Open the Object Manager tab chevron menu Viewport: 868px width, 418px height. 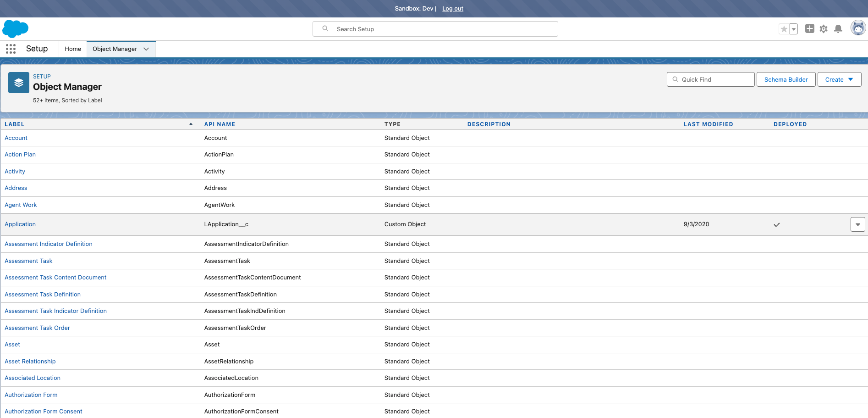click(146, 49)
